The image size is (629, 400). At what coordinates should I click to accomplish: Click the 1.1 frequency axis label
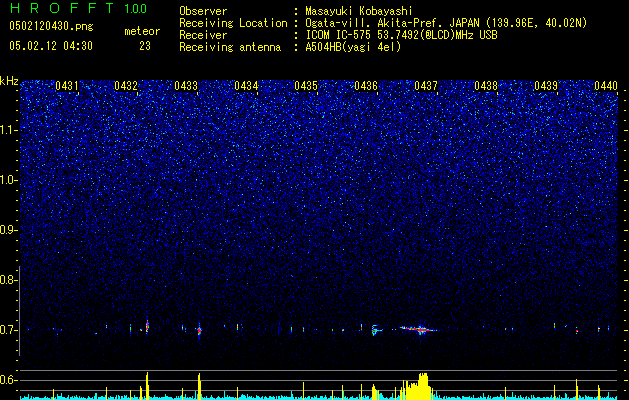pos(8,130)
